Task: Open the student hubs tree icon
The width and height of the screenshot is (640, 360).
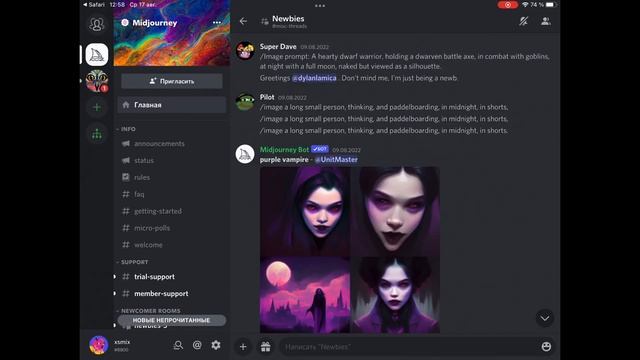Action: point(97,133)
